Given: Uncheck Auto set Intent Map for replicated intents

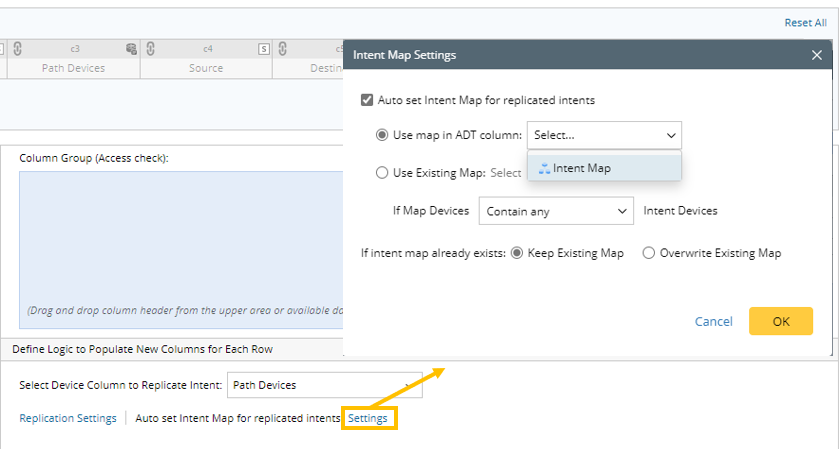Looking at the screenshot, I should pos(367,100).
